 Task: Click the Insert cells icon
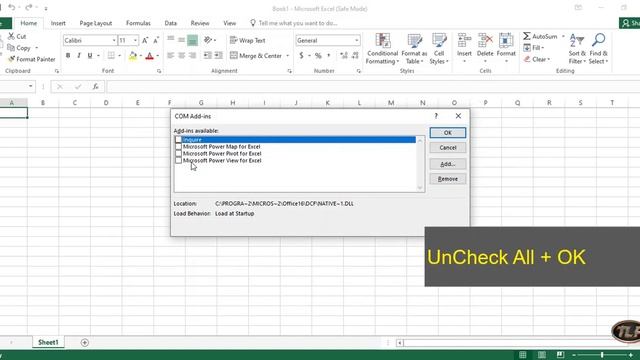(x=464, y=41)
